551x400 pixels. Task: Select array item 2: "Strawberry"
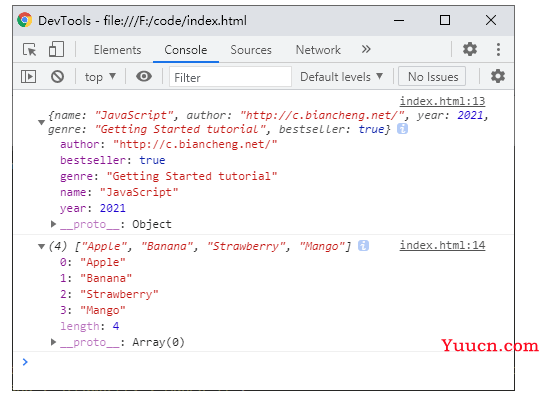(x=109, y=294)
